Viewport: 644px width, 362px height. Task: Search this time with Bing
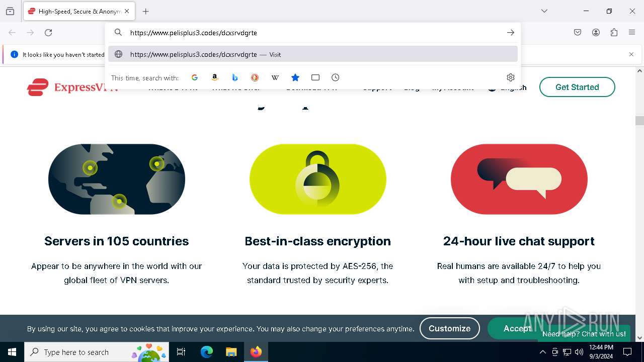[235, 77]
